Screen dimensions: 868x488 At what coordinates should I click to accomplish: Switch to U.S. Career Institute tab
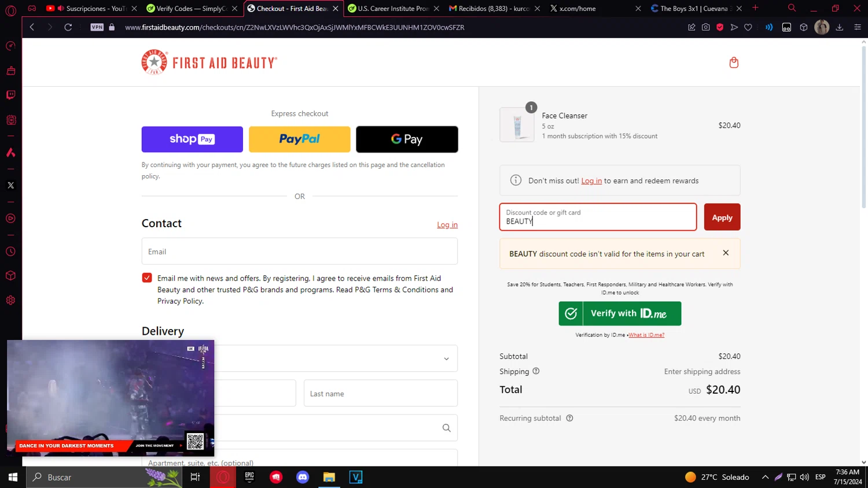[x=393, y=9]
